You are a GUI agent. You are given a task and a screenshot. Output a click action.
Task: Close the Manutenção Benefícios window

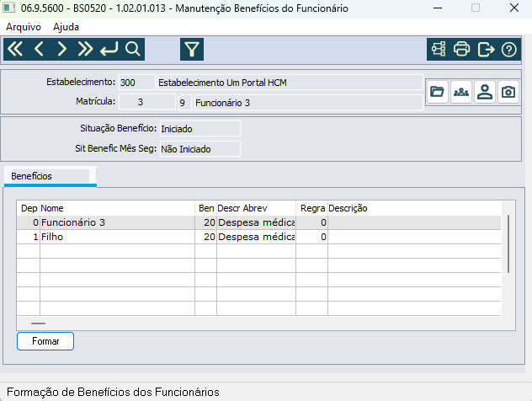514,8
